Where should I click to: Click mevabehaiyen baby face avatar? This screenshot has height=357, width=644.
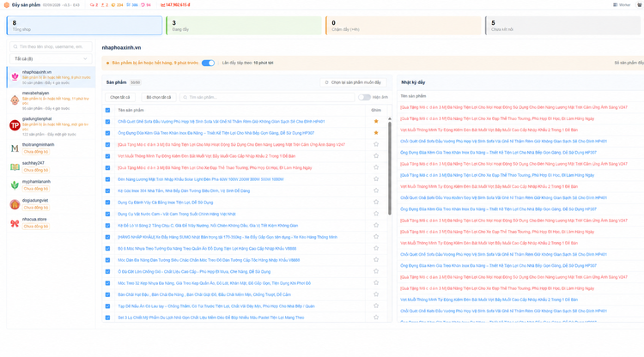(x=15, y=100)
